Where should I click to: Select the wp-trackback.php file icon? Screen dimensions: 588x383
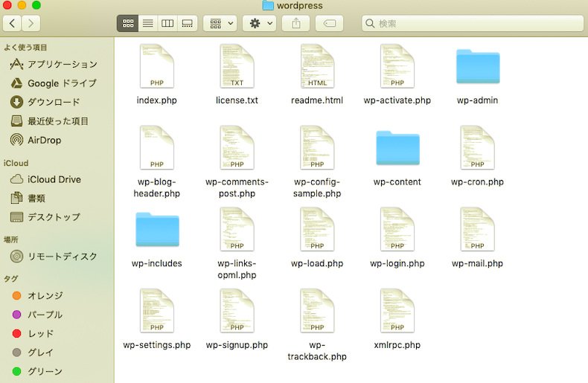click(x=317, y=311)
